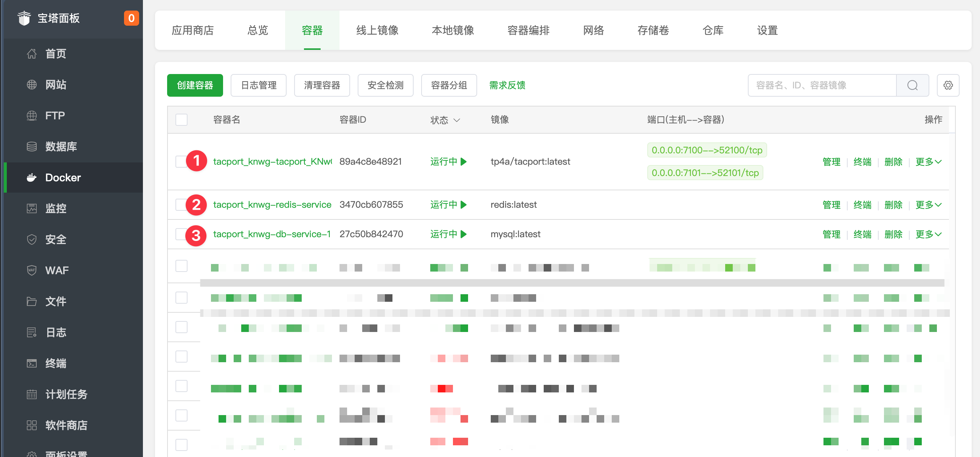Click 删除 for the mysql:latest container
The width and height of the screenshot is (980, 457).
(x=893, y=235)
